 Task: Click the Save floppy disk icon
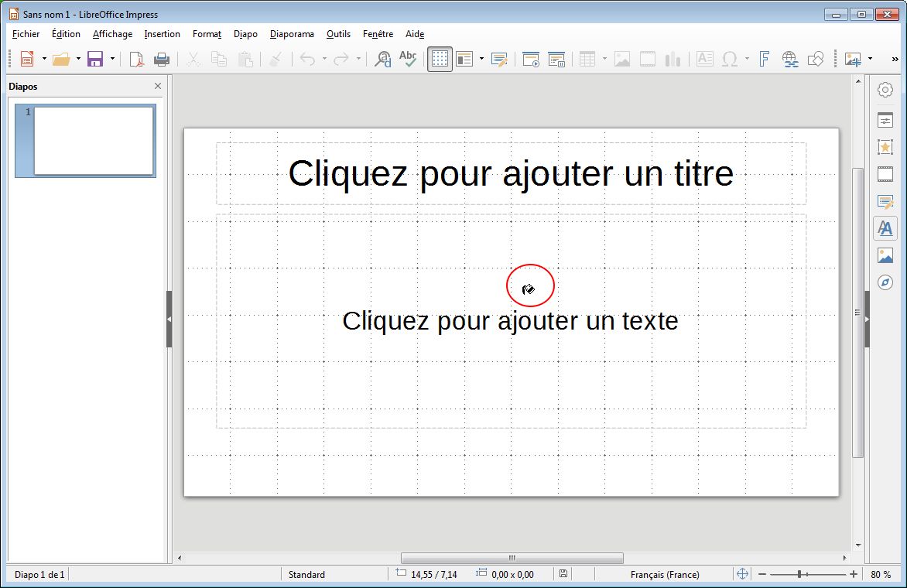95,59
